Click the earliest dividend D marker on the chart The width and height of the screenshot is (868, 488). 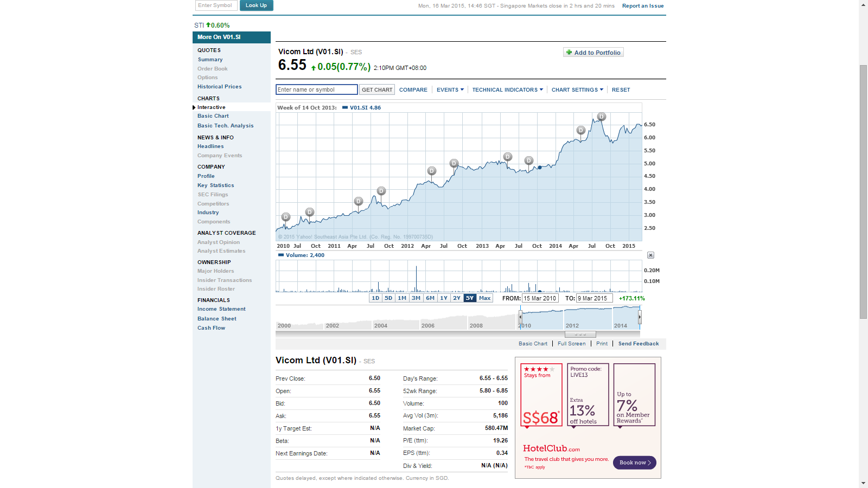286,217
